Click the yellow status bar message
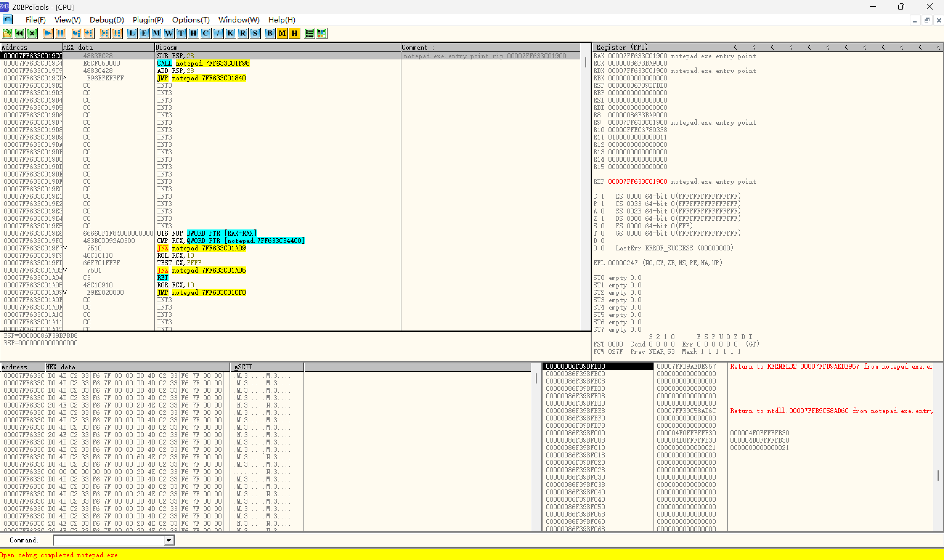 point(59,555)
